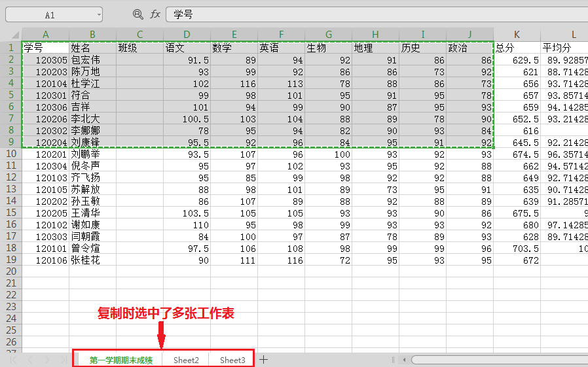This screenshot has width=588, height=367.
Task: Click the Name Box showing A1
Action: tap(54, 15)
